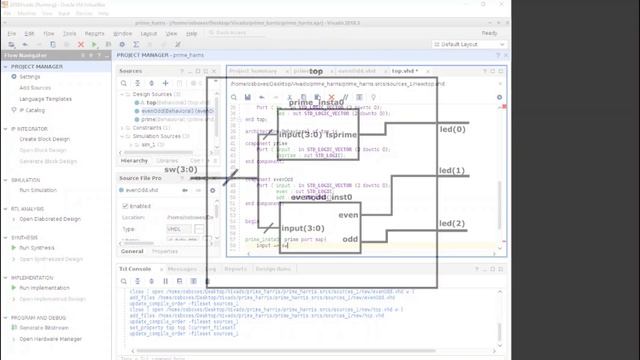This screenshot has width=640, height=360.
Task: Open the Reports menu
Action: [95, 33]
